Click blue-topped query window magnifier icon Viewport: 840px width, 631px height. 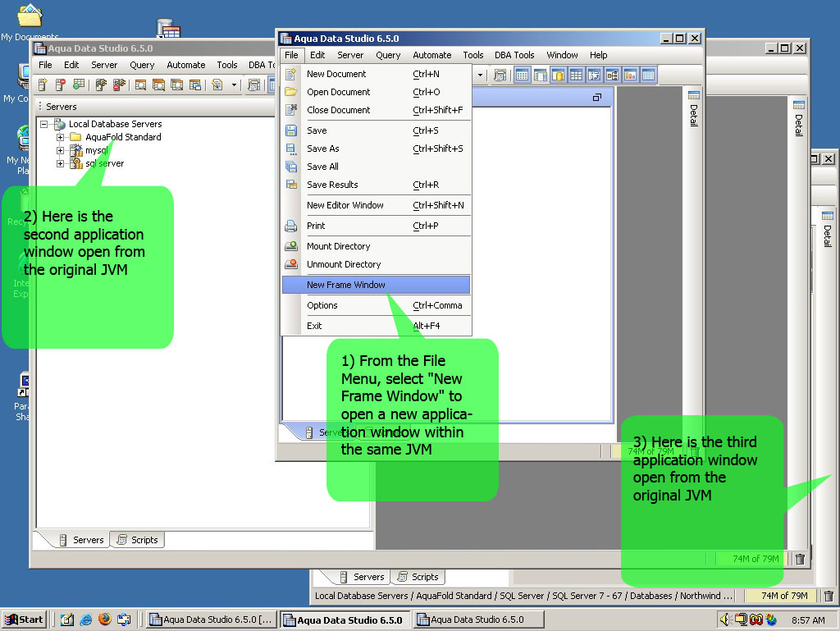[177, 85]
